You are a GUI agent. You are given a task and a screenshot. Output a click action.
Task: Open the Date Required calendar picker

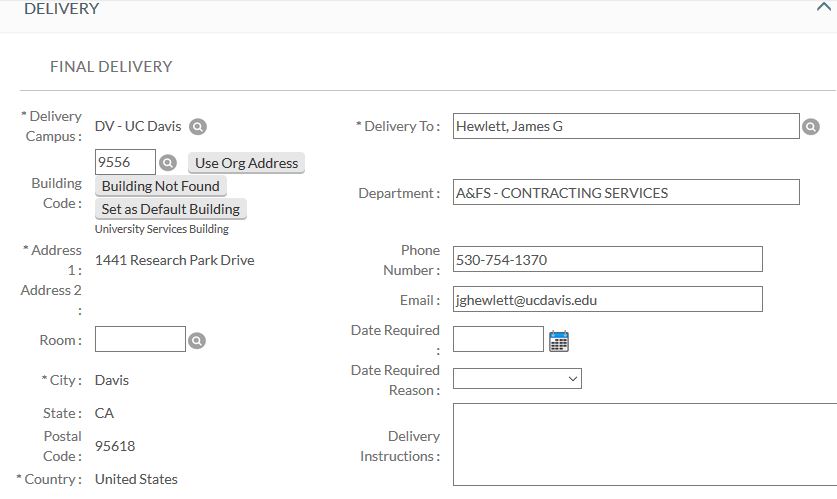click(558, 342)
